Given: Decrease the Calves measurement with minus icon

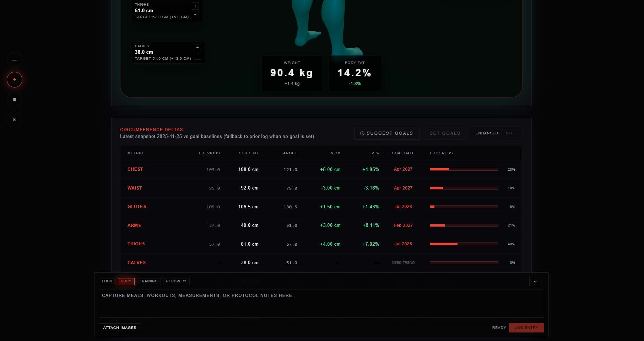Looking at the screenshot, I should coord(197,56).
